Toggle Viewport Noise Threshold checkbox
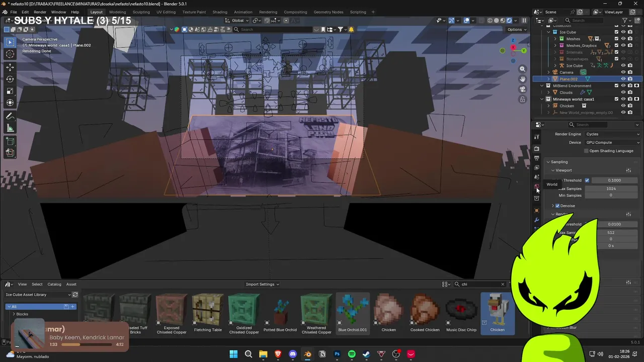 (x=587, y=180)
